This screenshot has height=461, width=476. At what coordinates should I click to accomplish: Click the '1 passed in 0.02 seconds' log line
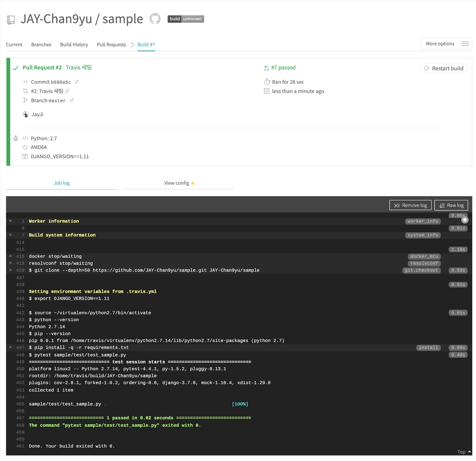pyautogui.click(x=140, y=418)
